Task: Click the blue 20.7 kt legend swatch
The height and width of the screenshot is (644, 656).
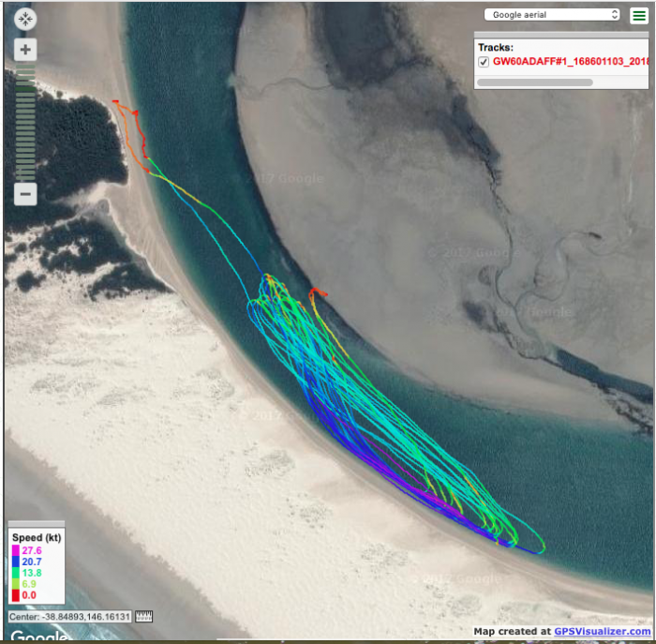Action: point(15,561)
